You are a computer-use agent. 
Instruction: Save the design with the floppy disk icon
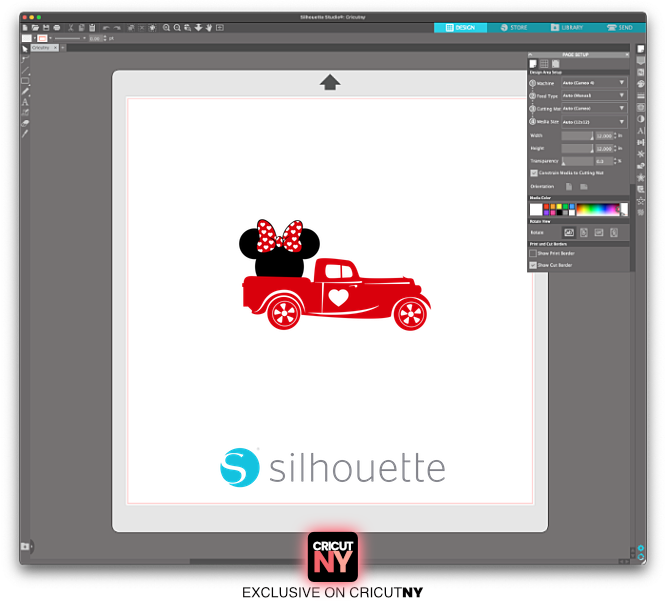pyautogui.click(x=46, y=28)
